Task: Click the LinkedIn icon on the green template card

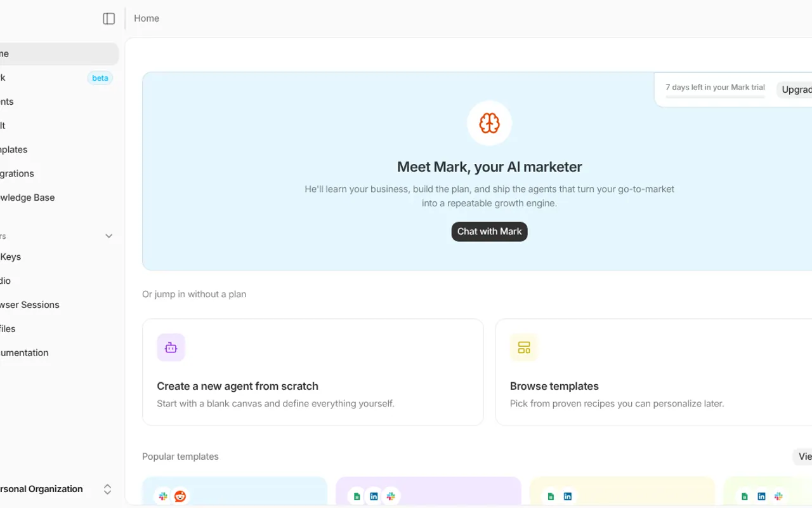Action: (761, 497)
